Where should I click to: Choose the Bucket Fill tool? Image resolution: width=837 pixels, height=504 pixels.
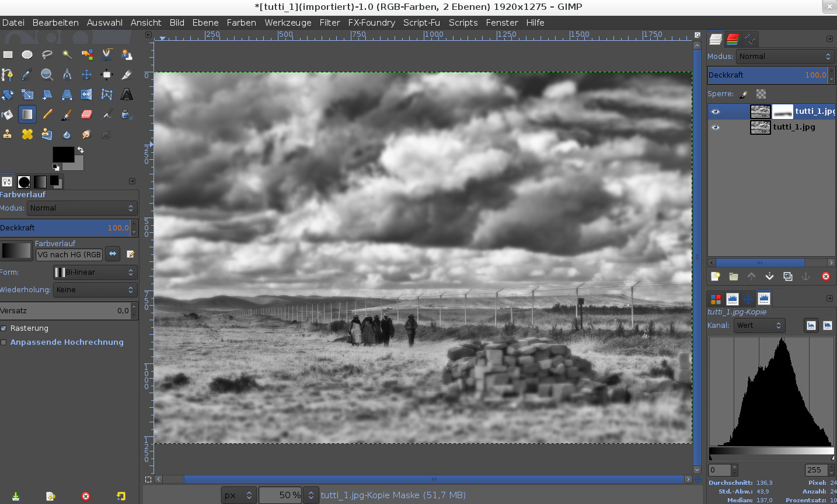pyautogui.click(x=8, y=114)
